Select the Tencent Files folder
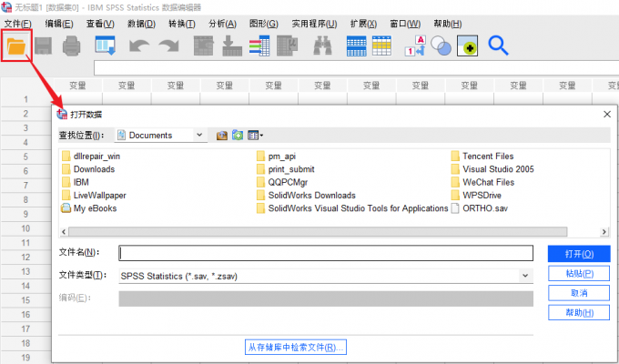This screenshot has height=364, width=619. point(482,157)
